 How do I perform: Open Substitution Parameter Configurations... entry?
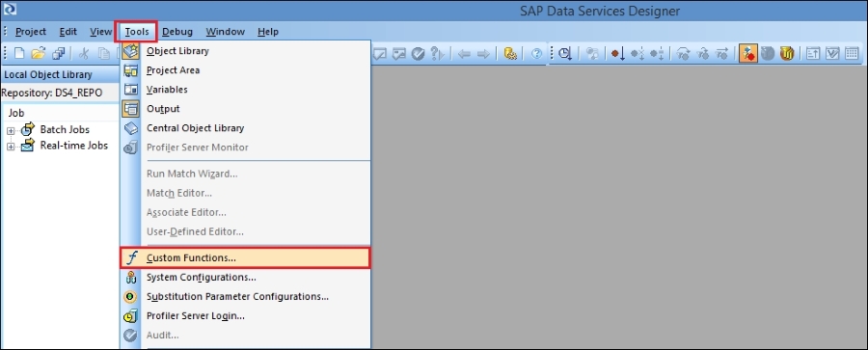click(245, 297)
